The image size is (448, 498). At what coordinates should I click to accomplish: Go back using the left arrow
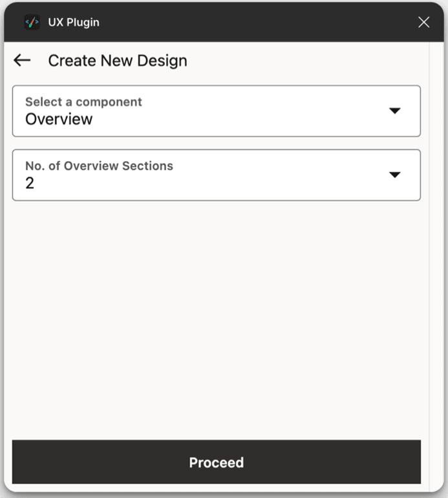click(x=22, y=61)
